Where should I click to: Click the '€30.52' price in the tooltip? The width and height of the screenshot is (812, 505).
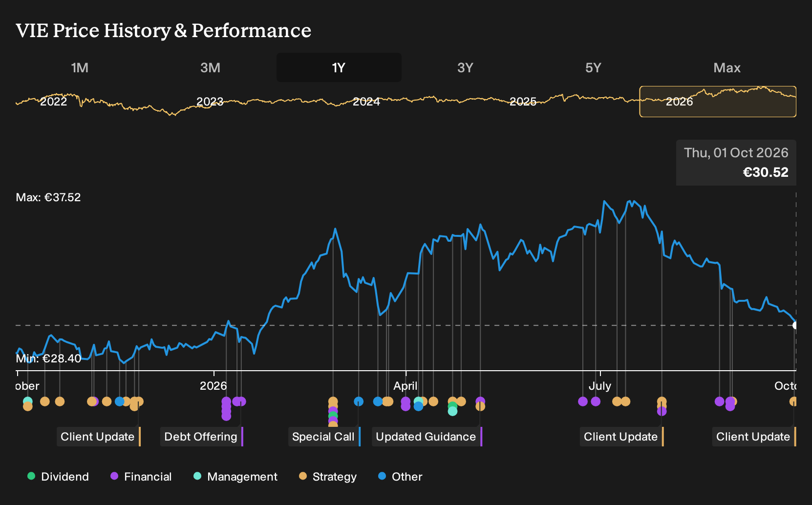766,172
